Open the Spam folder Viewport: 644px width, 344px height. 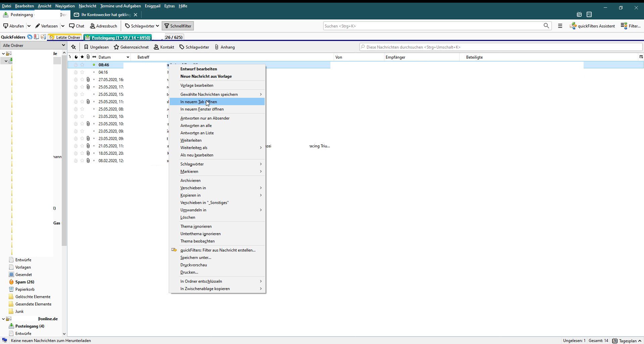click(x=24, y=282)
